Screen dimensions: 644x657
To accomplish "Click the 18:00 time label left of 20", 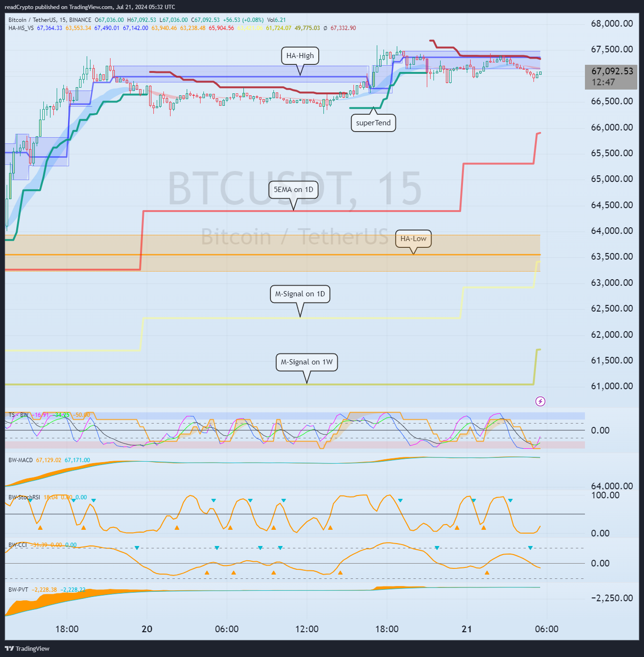I will pyautogui.click(x=67, y=629).
